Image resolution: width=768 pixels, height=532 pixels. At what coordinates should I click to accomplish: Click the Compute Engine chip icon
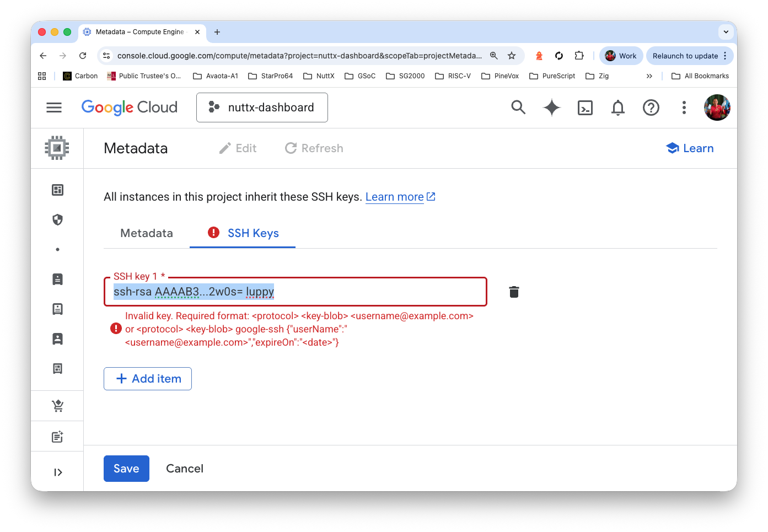coord(57,148)
